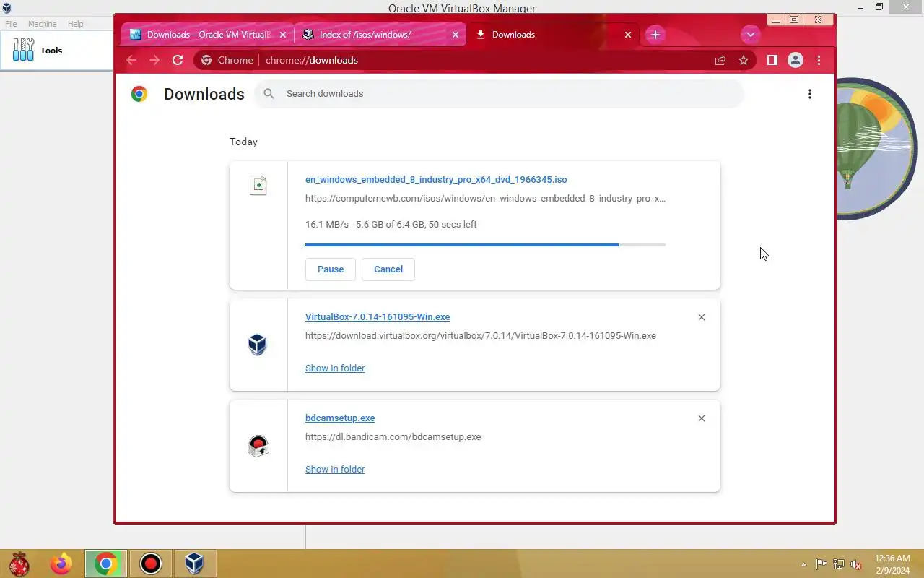Open Bandicam from the taskbar
This screenshot has height=578, width=924.
click(151, 564)
